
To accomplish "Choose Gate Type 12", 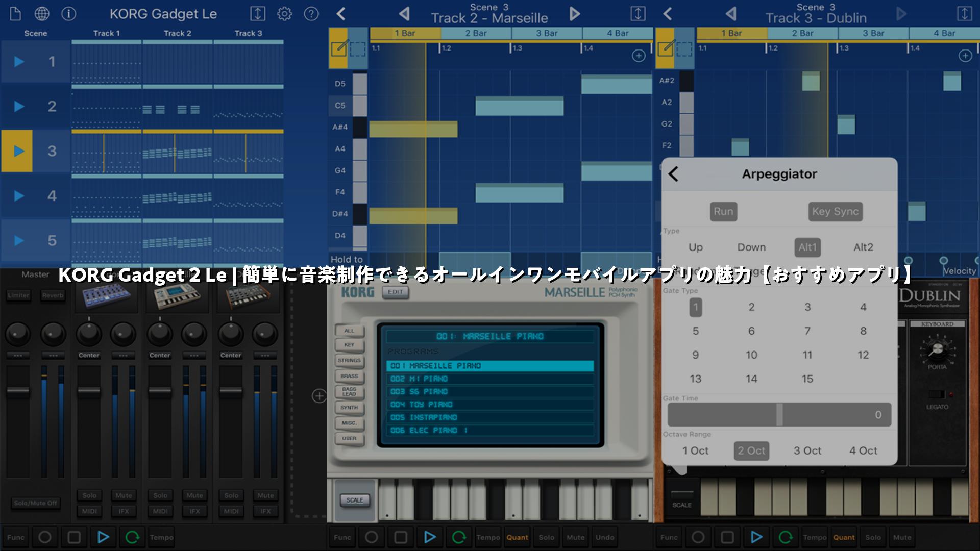I will tap(863, 355).
